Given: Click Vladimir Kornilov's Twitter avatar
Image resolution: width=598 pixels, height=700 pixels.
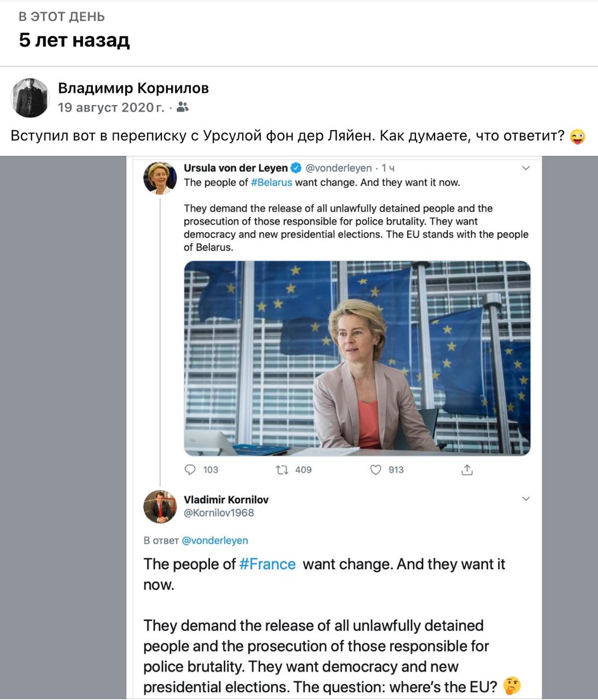Looking at the screenshot, I should (x=160, y=506).
